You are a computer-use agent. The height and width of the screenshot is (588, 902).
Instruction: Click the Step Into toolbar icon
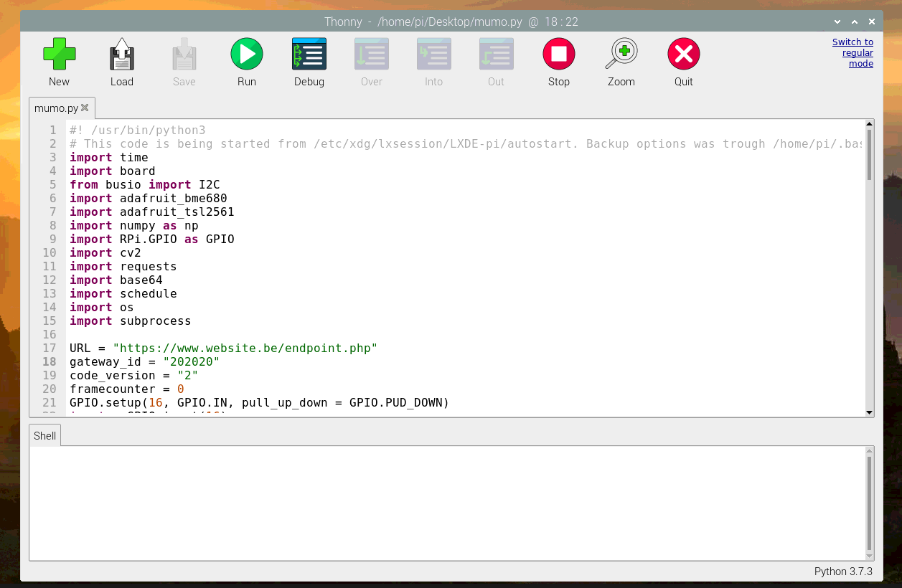(x=433, y=54)
